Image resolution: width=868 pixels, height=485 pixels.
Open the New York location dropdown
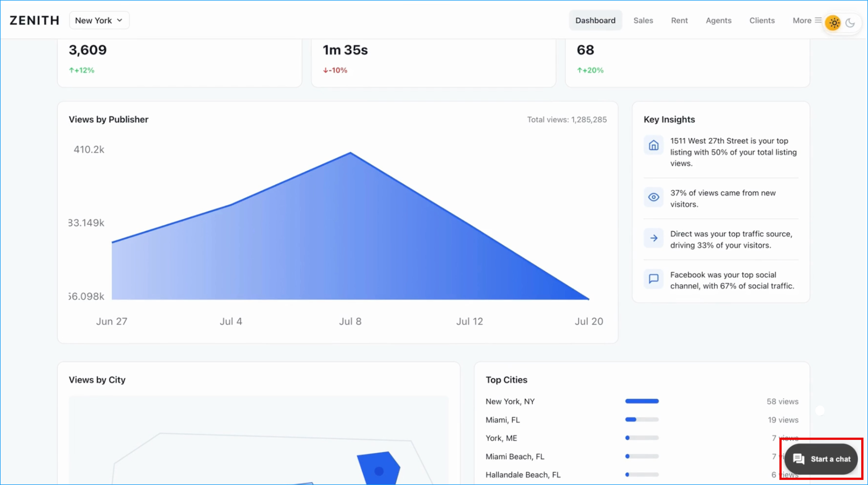coord(99,20)
